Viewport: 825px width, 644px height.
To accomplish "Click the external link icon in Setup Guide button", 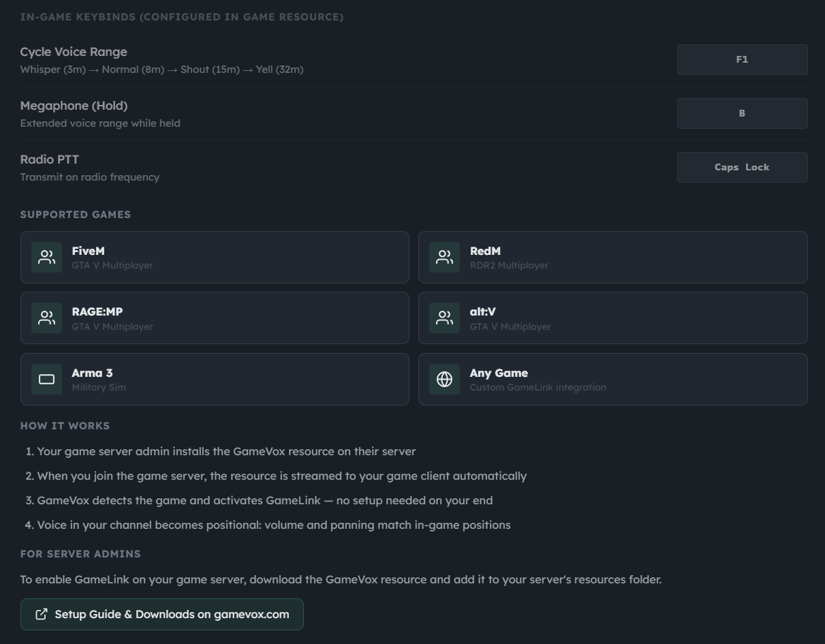I will (x=42, y=614).
